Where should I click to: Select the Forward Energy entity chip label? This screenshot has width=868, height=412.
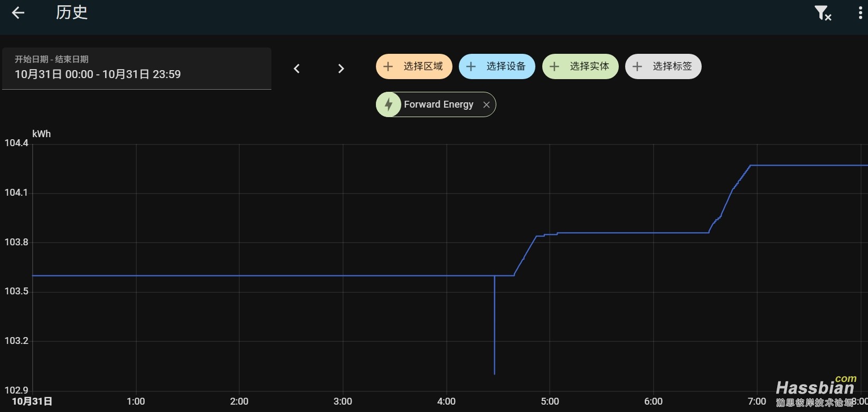click(x=438, y=104)
